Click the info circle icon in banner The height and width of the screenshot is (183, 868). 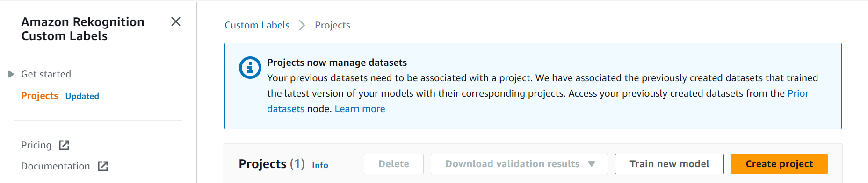(250, 68)
